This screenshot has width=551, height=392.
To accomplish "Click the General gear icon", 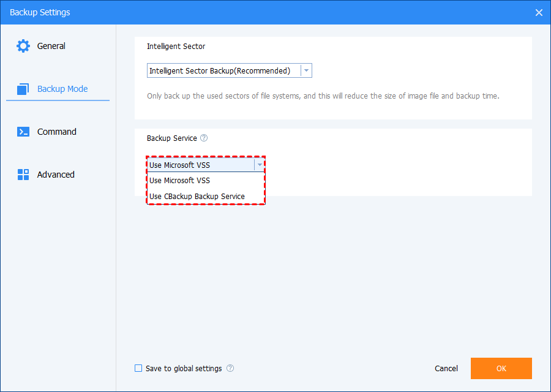I will (23, 46).
